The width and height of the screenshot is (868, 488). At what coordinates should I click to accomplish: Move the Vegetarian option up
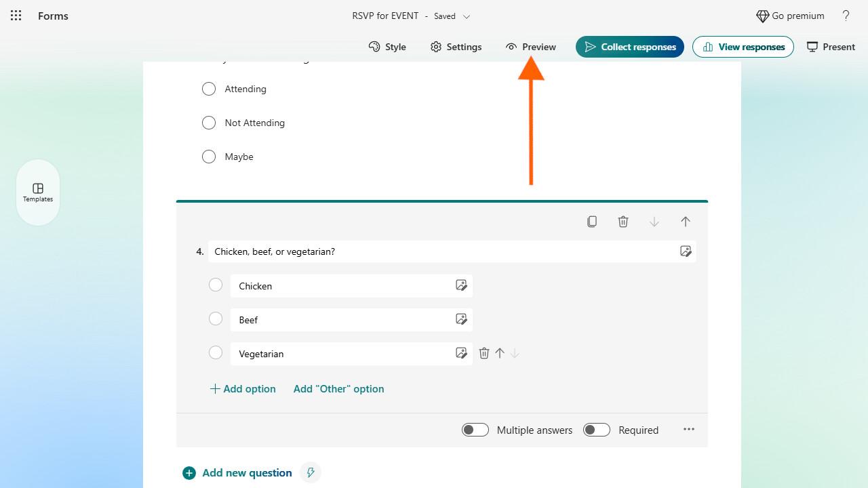(500, 353)
